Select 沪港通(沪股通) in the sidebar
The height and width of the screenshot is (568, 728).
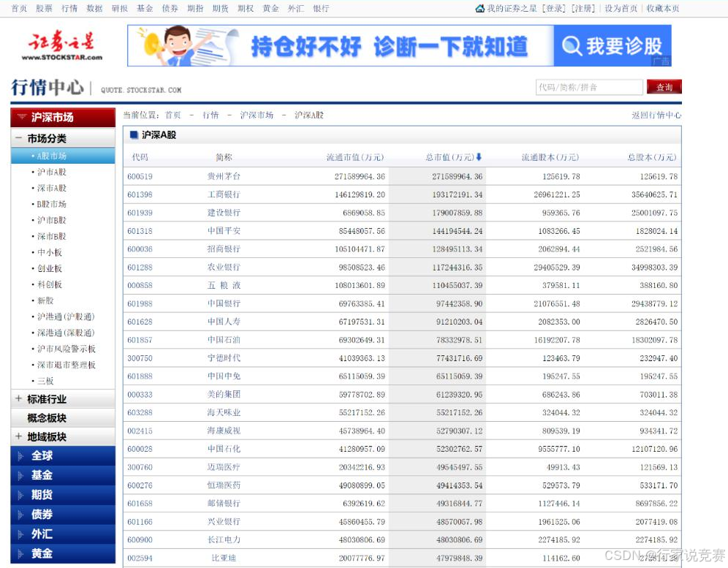(x=66, y=317)
